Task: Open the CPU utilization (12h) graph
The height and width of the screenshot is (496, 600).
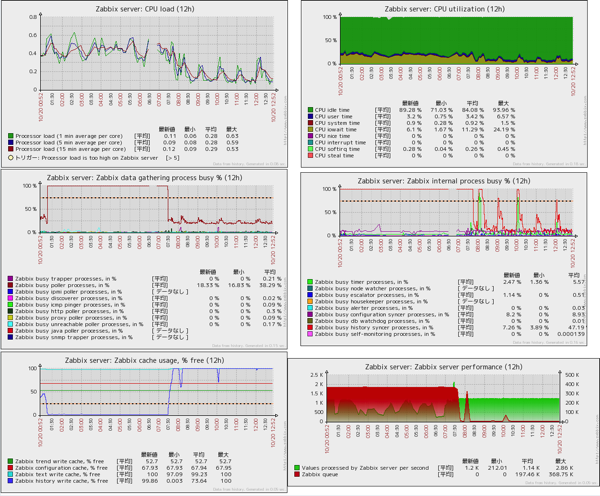Action: point(444,84)
